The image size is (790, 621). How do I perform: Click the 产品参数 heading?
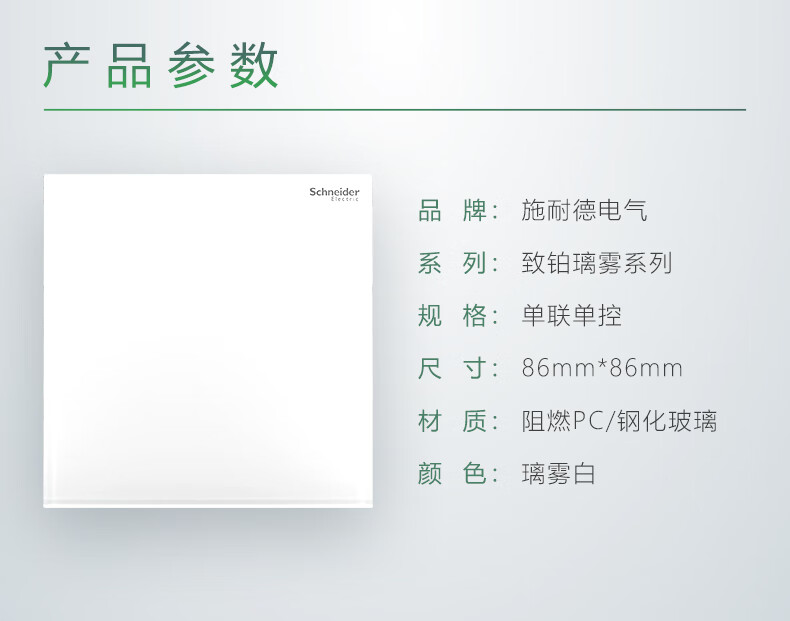[x=161, y=66]
